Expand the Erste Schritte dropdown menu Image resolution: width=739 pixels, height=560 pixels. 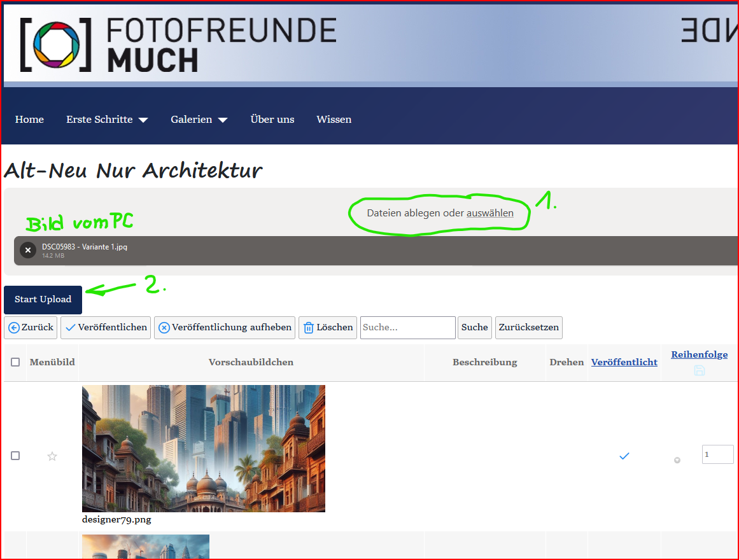coord(107,120)
